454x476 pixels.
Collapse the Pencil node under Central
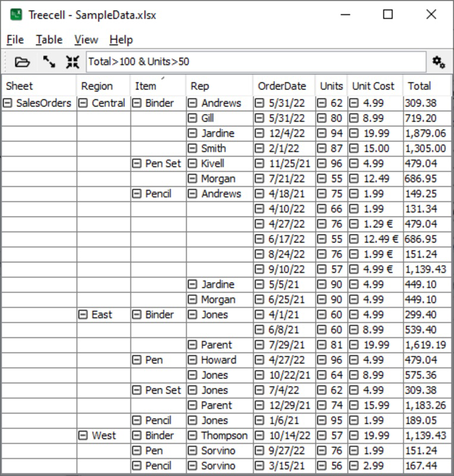click(137, 194)
